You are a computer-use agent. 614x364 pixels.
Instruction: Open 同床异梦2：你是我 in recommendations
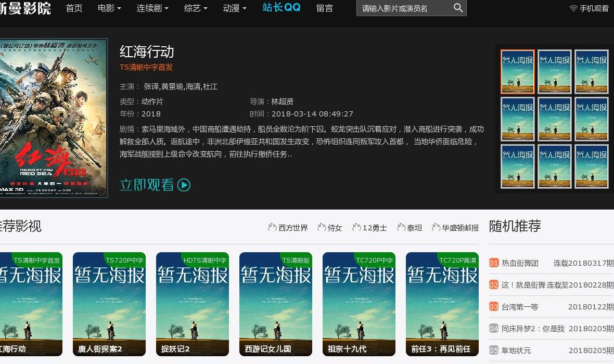coord(533,329)
